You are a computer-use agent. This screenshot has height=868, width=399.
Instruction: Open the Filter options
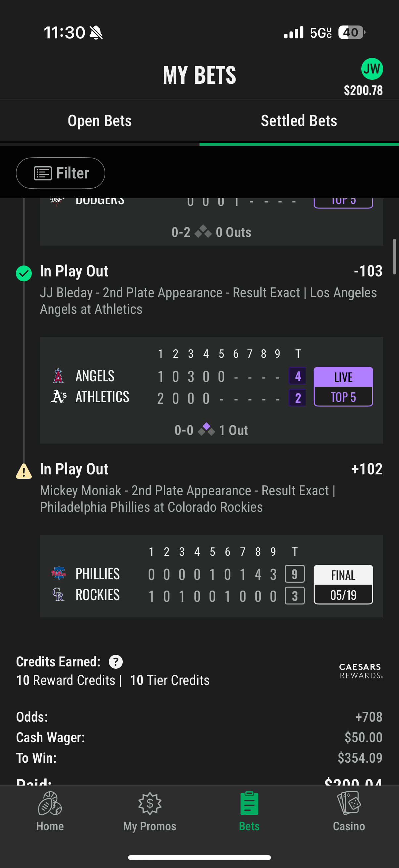(x=61, y=173)
